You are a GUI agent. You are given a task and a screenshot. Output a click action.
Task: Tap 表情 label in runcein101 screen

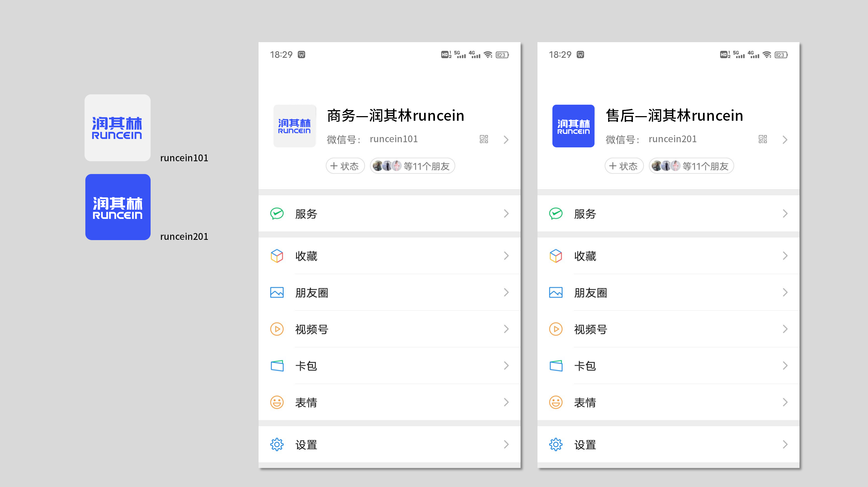point(306,402)
